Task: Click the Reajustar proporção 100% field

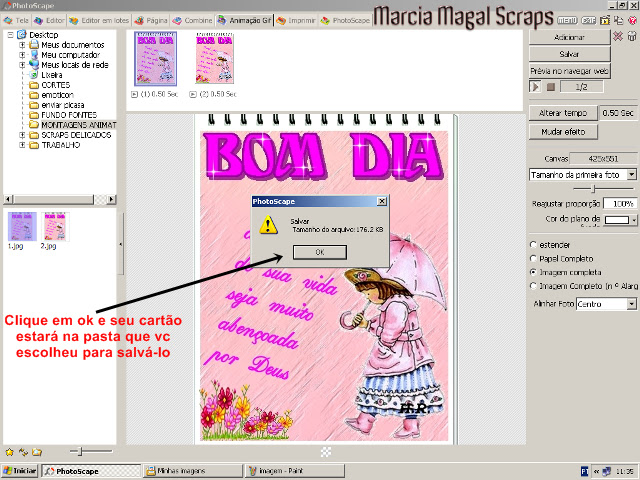Action: pos(620,203)
